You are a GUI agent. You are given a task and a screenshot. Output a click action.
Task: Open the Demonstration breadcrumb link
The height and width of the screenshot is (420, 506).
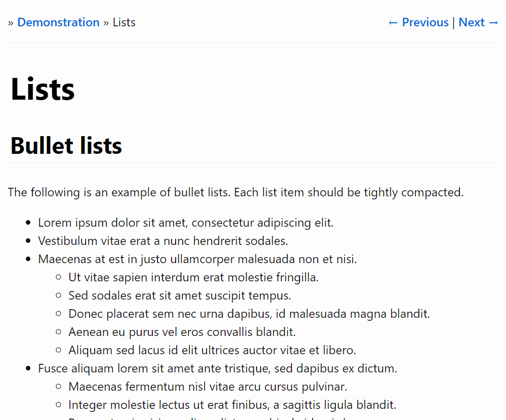[x=58, y=22]
